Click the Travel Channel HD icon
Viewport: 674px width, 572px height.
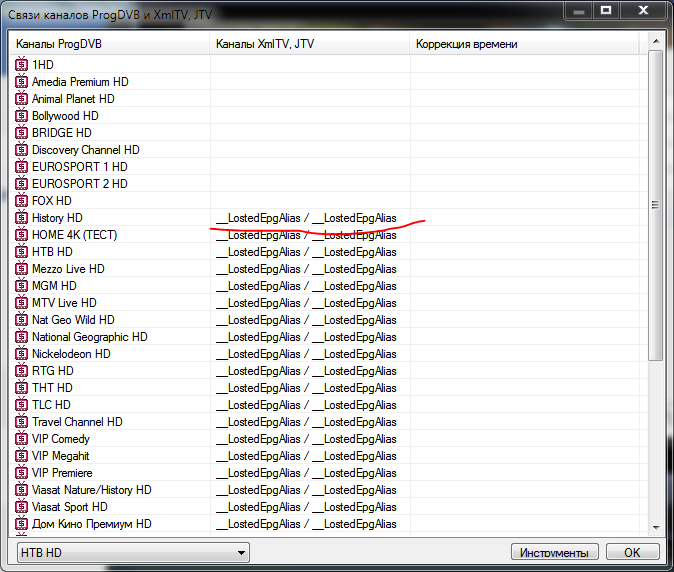click(x=22, y=422)
